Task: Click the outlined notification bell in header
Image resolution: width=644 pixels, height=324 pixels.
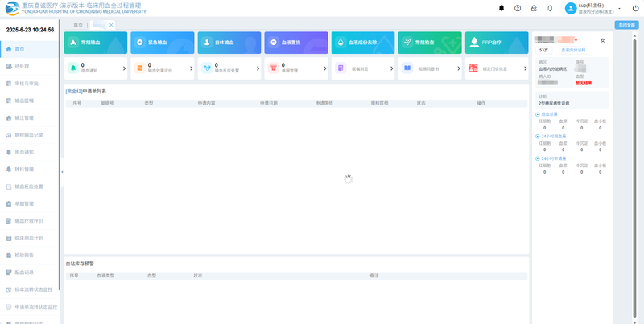Action: point(550,8)
